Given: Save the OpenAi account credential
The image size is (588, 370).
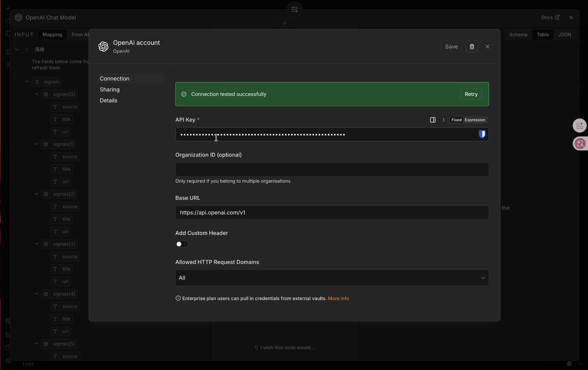Looking at the screenshot, I should click(451, 47).
